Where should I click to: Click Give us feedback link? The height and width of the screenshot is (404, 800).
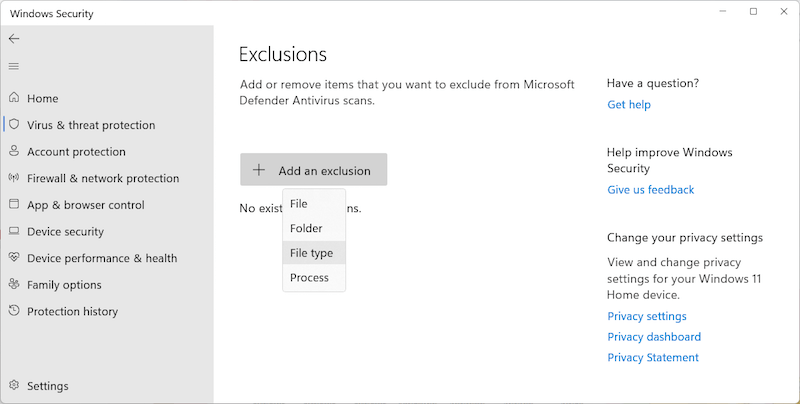coord(651,190)
